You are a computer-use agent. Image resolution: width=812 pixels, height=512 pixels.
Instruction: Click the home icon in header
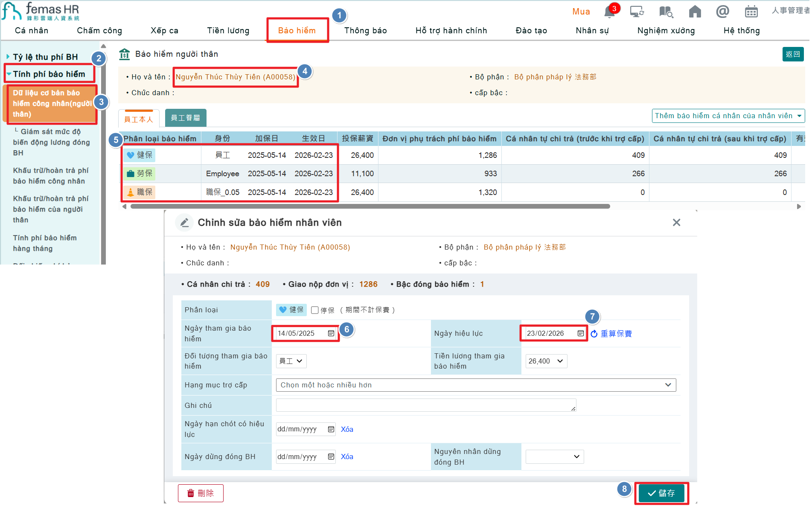tap(695, 12)
